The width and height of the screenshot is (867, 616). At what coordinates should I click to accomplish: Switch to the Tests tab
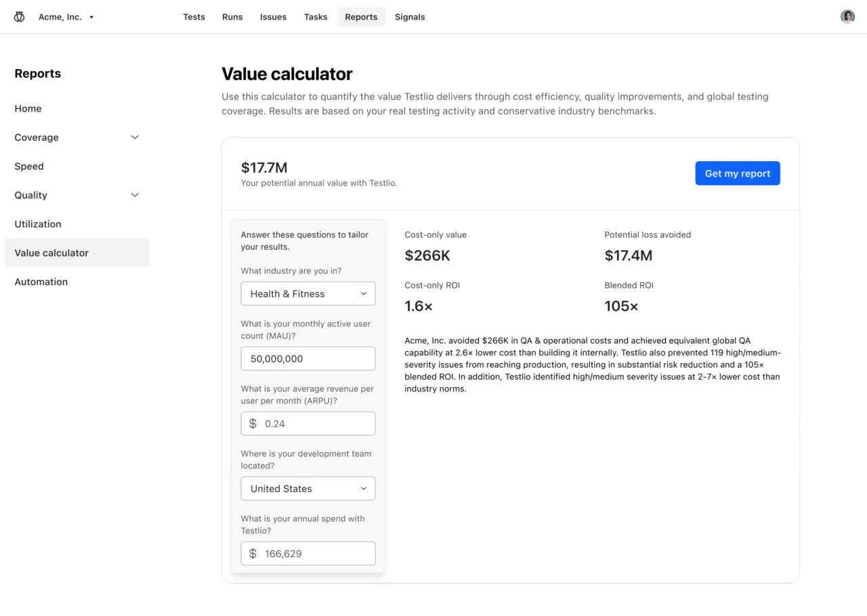pos(194,17)
